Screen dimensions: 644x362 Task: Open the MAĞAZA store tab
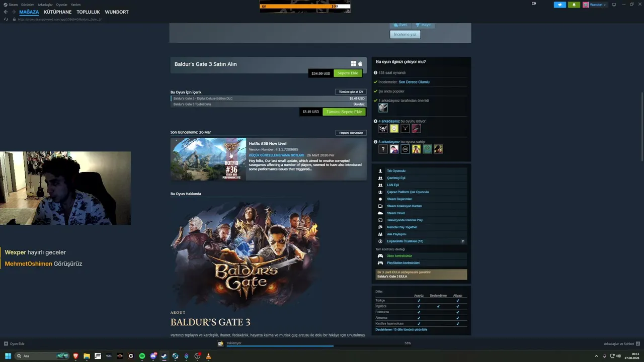(29, 12)
